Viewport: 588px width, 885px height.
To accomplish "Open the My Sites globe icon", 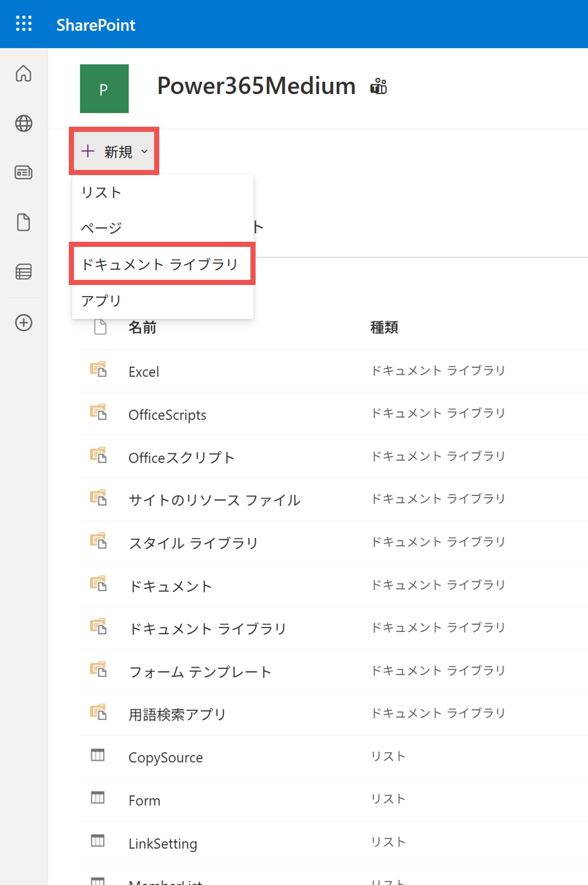I will point(24,124).
